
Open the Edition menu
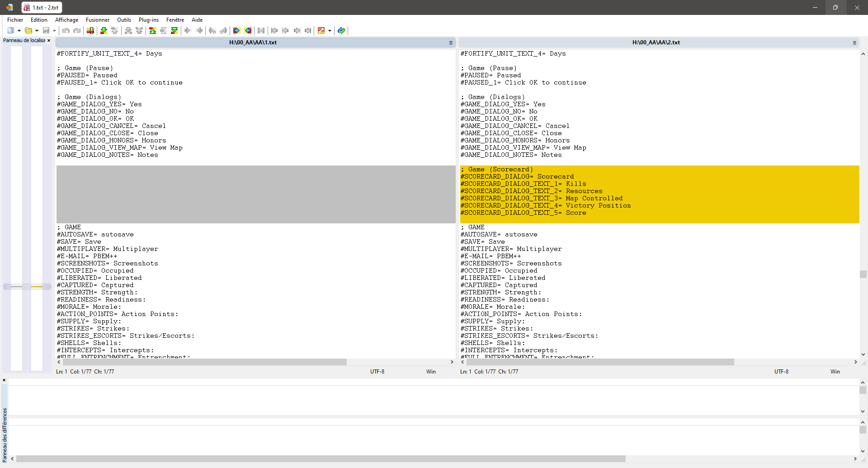point(39,20)
